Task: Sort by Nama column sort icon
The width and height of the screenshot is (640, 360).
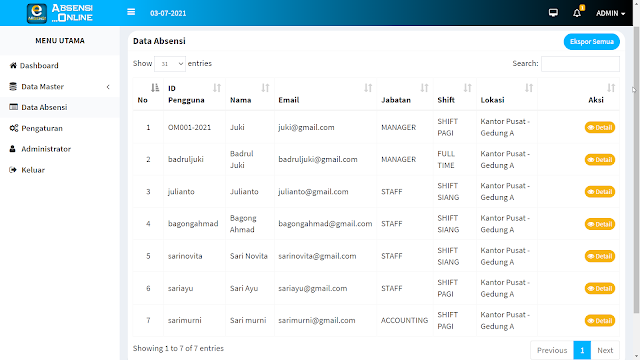Action: click(x=265, y=88)
